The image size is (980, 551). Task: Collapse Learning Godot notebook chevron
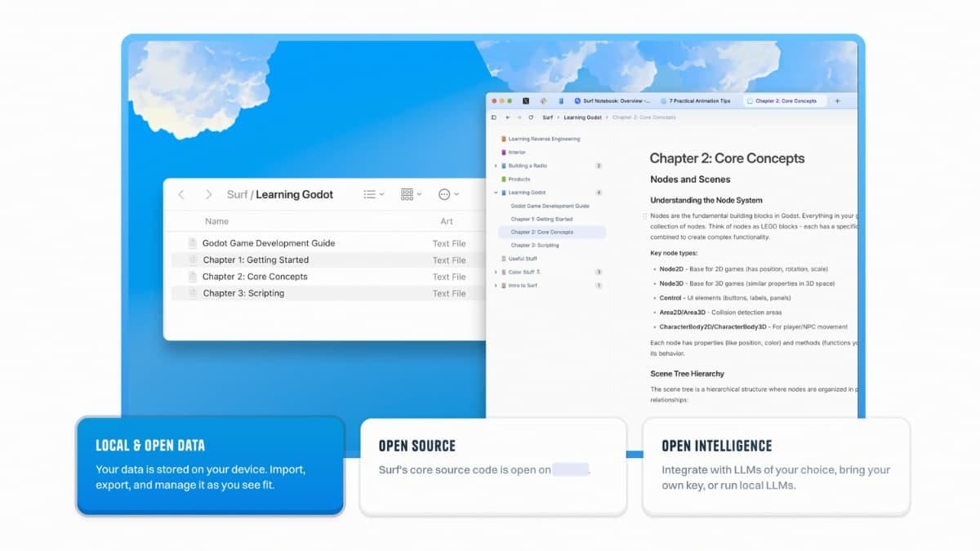click(x=495, y=193)
